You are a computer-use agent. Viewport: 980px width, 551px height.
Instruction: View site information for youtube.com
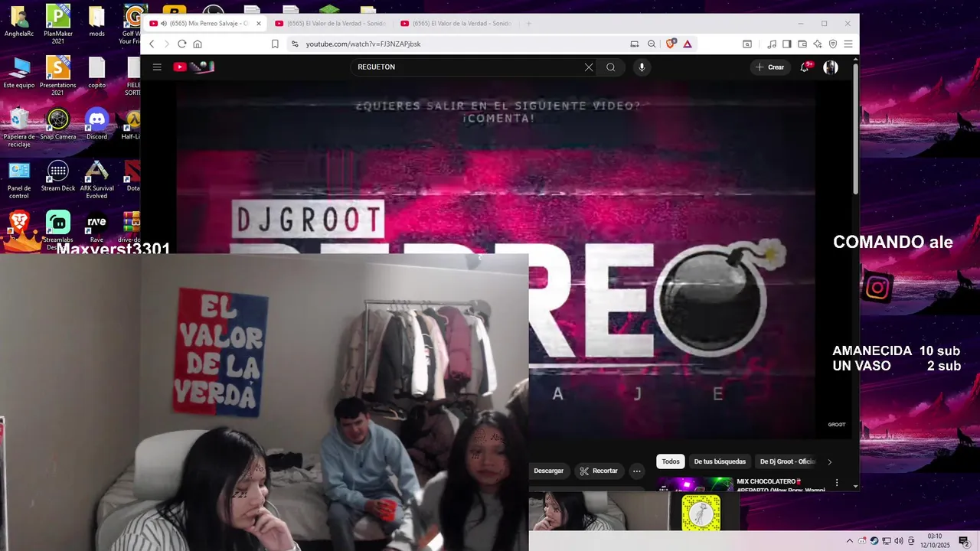coord(295,44)
